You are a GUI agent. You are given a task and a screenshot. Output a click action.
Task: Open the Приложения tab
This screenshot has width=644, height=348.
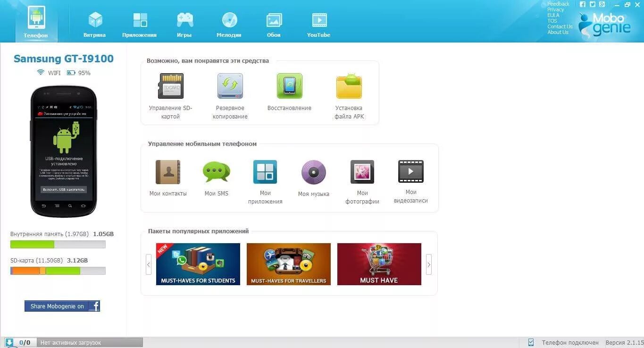[x=139, y=25]
